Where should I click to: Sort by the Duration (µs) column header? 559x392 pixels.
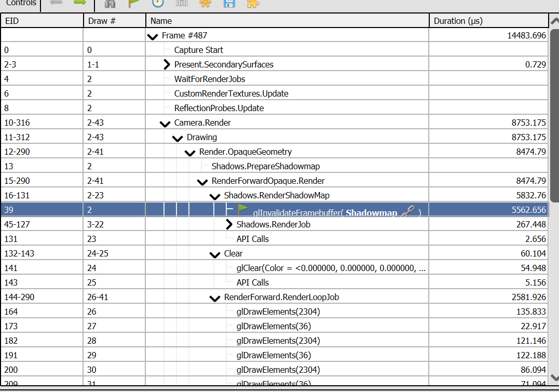489,21
